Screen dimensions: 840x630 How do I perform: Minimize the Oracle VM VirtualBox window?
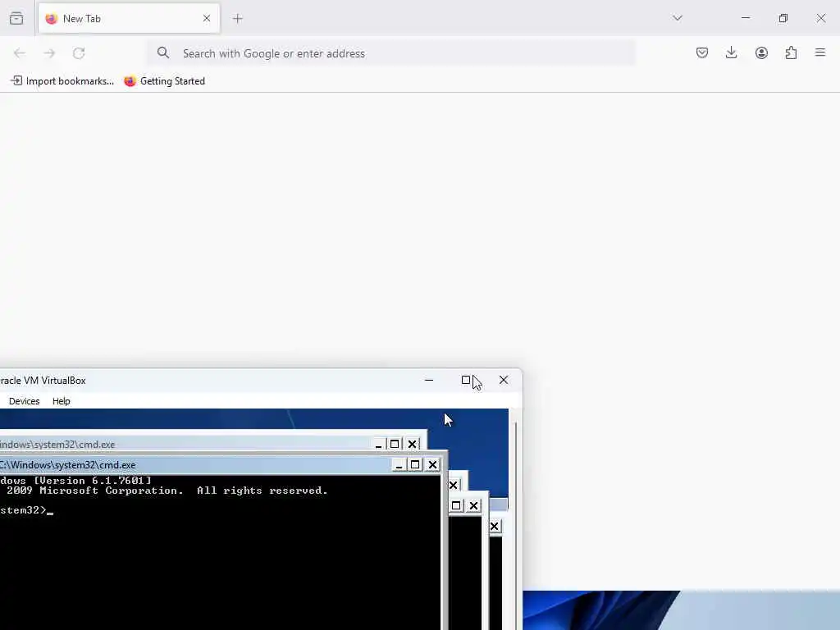point(429,381)
